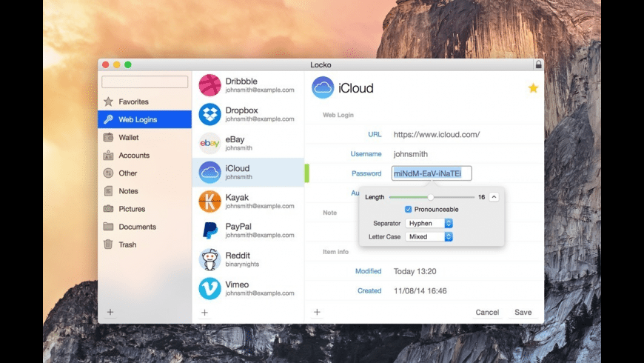The width and height of the screenshot is (644, 363).
Task: Select the PayPal login entry
Action: coord(248,230)
